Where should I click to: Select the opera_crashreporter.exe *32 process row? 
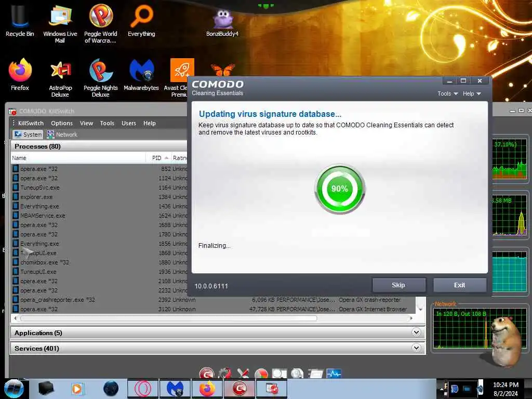(x=213, y=300)
